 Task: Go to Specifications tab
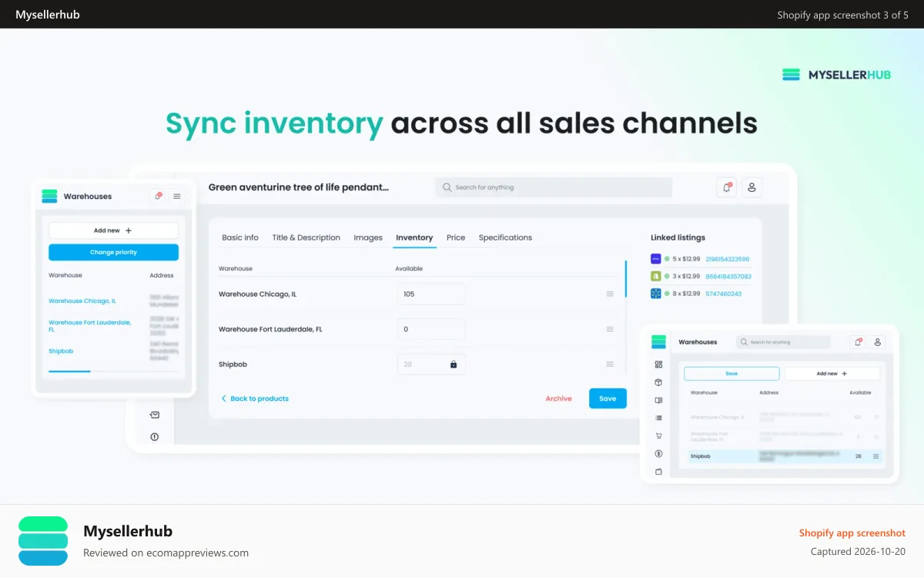tap(505, 237)
